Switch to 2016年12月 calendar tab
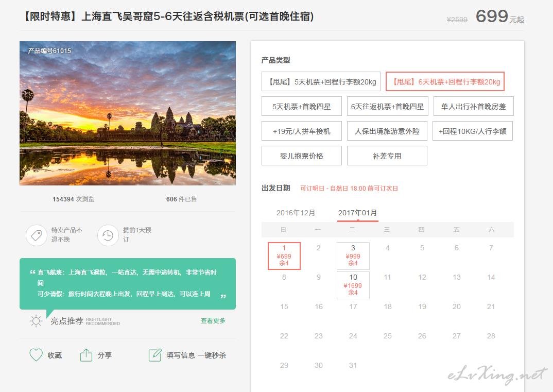553x392 pixels. tap(296, 213)
